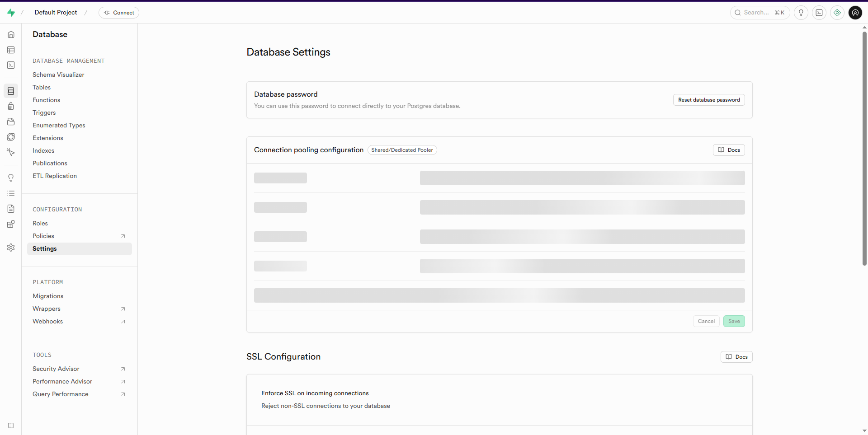The width and height of the screenshot is (868, 435).
Task: Open the Security Advisor external link
Action: (56, 369)
